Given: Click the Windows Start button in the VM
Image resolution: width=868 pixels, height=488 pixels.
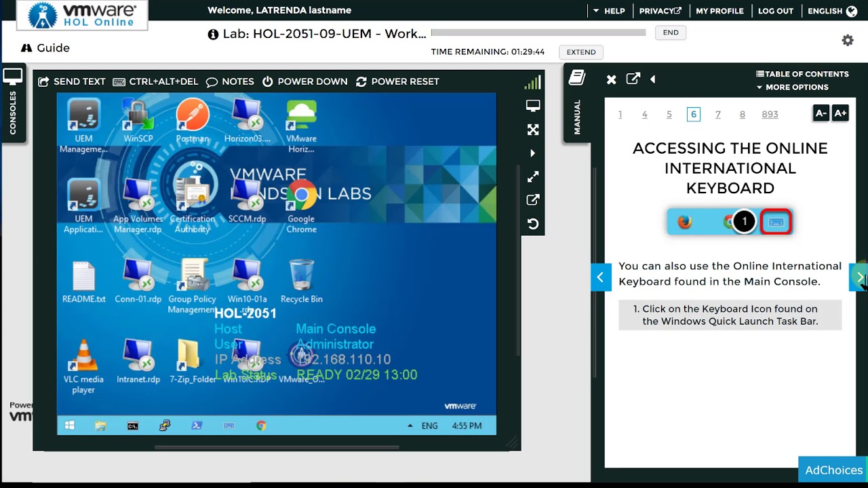Looking at the screenshot, I should coord(68,425).
